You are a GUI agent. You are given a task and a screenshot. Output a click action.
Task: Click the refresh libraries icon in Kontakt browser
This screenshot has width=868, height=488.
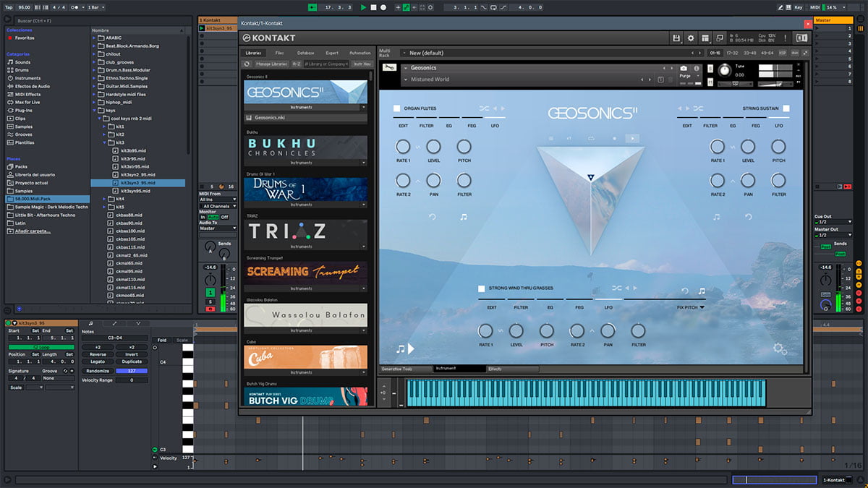click(x=246, y=64)
